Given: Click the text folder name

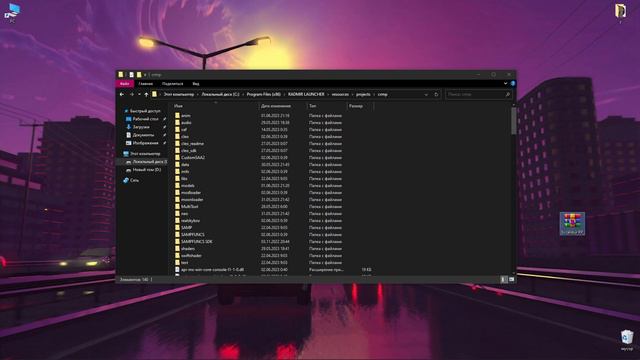Looking at the screenshot, I should [x=184, y=262].
